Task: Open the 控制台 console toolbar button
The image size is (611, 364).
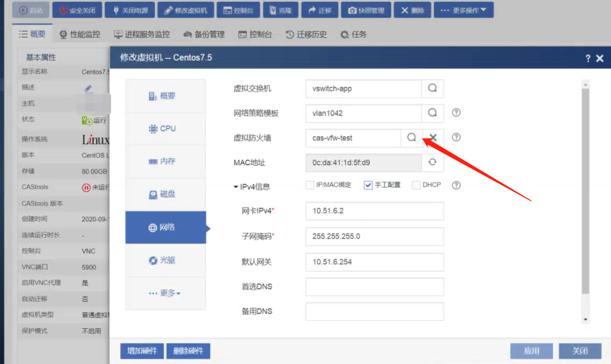Action: pyautogui.click(x=239, y=10)
